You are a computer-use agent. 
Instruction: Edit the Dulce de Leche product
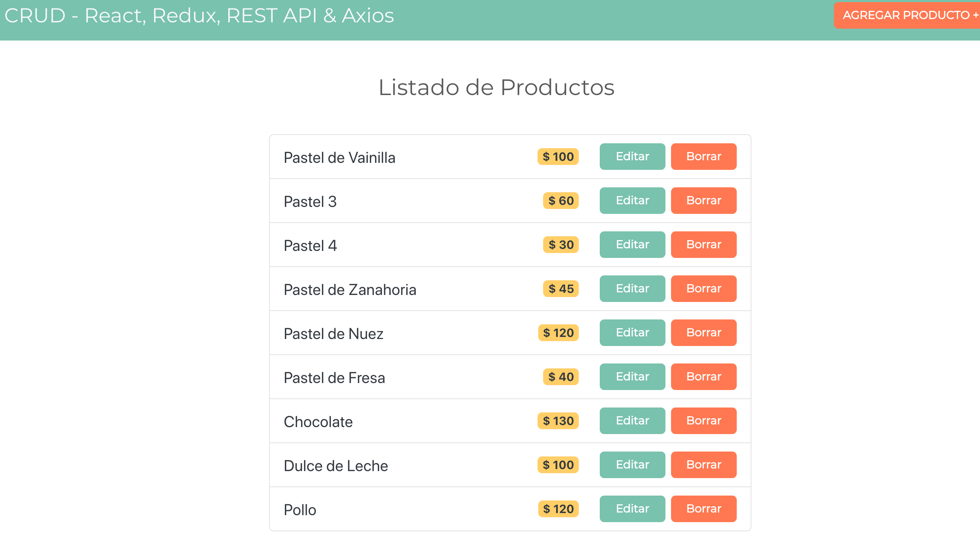(x=632, y=464)
